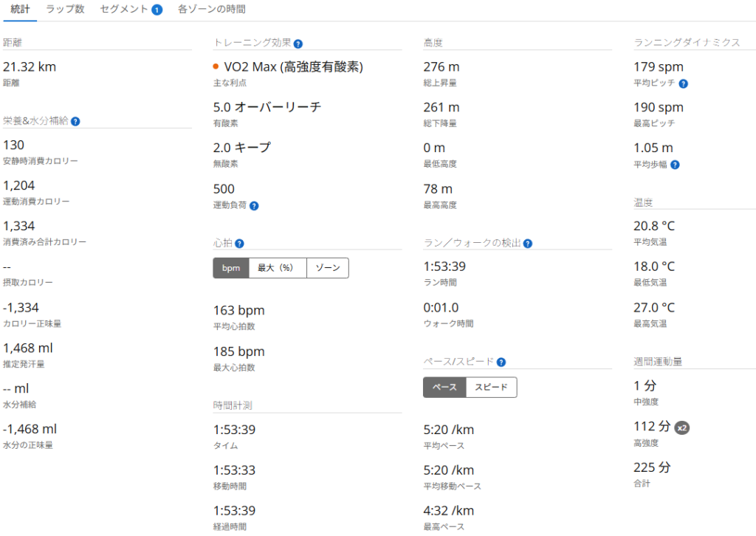Go to the 各ゾーンの時間 tab
Image resolution: width=756 pixels, height=536 pixels.
(212, 10)
